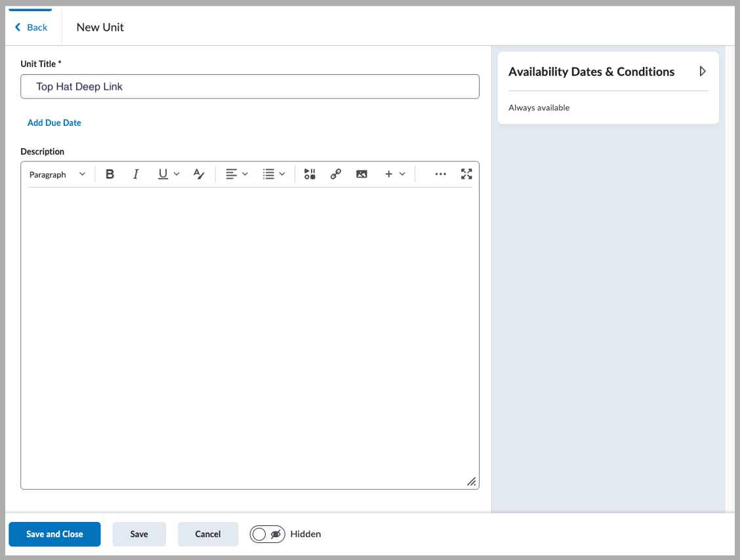Click the visibility eye icon near Hidden
The image size is (740, 560).
(x=275, y=534)
